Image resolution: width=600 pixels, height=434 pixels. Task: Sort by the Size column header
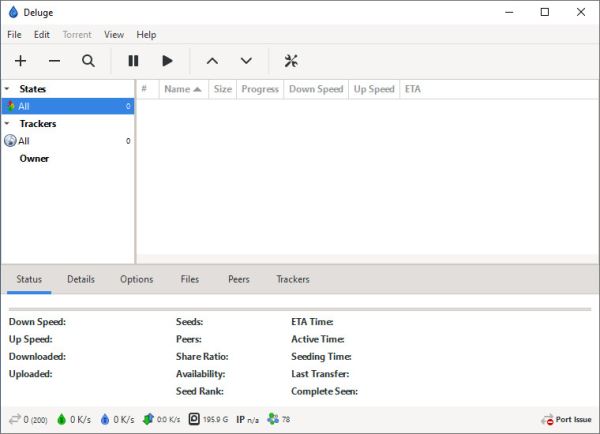point(223,89)
